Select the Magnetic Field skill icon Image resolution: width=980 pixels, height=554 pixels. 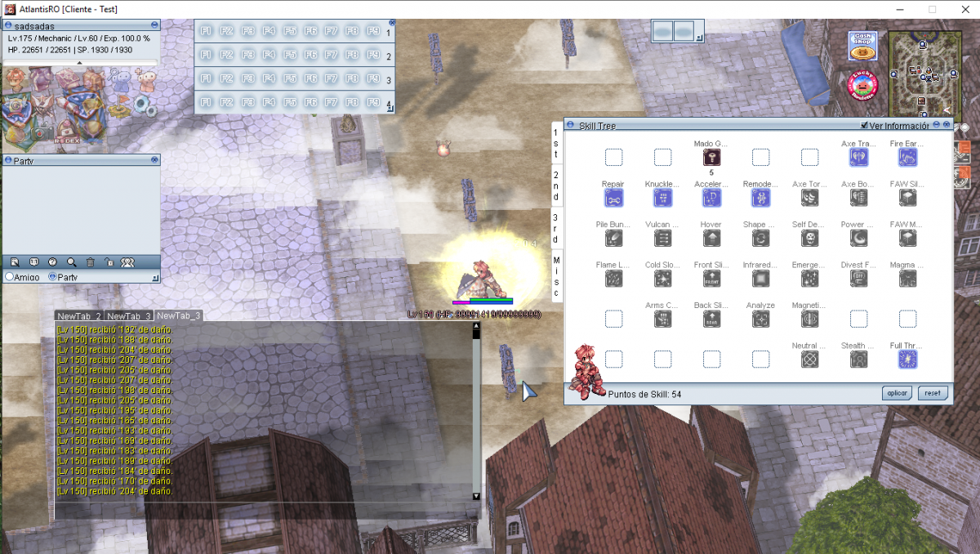pyautogui.click(x=809, y=319)
